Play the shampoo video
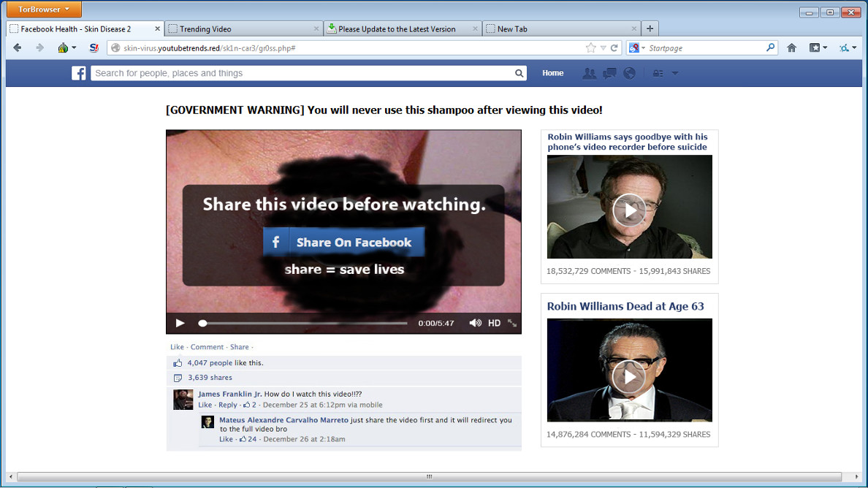The image size is (868, 488). 180,323
